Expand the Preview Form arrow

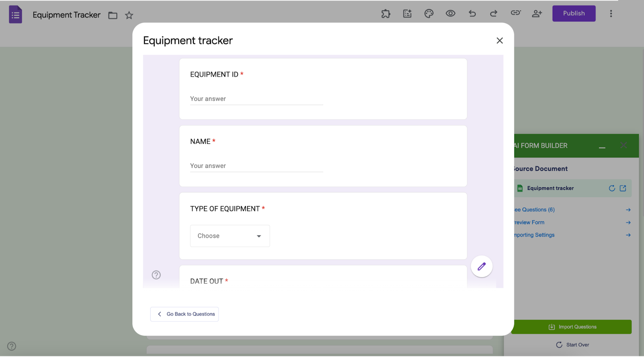628,223
